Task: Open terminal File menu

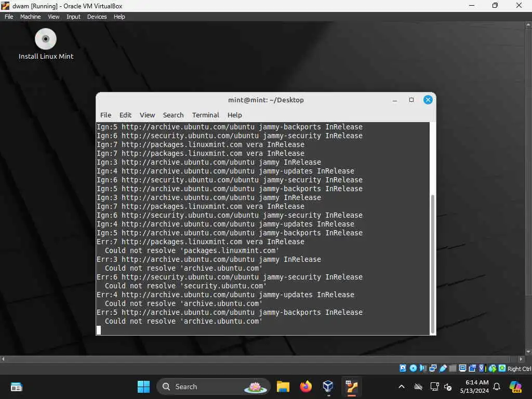Action: (x=105, y=115)
